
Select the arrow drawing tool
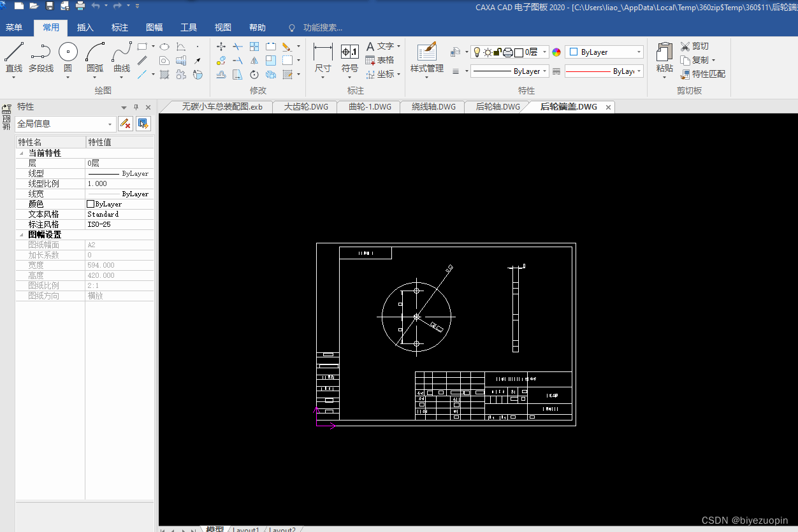[198, 61]
